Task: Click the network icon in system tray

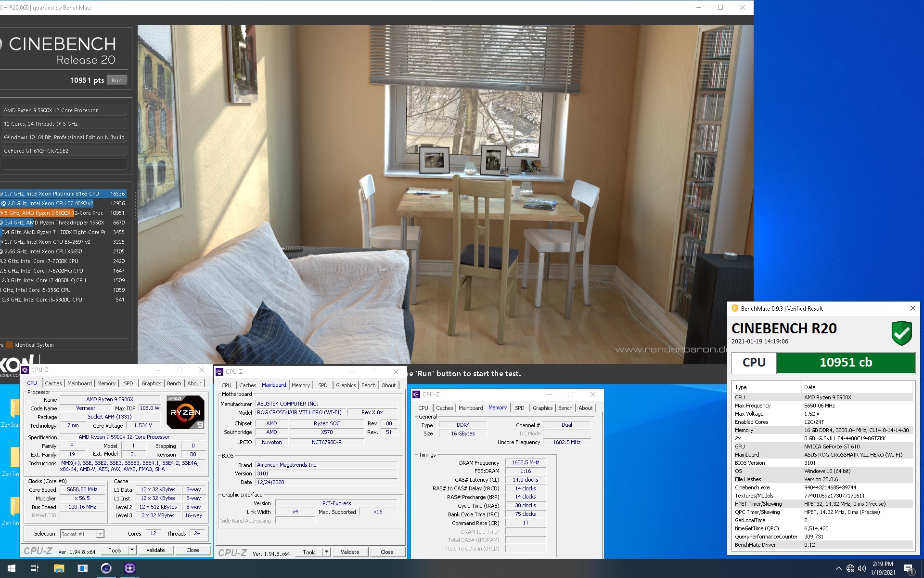Action: [x=850, y=568]
